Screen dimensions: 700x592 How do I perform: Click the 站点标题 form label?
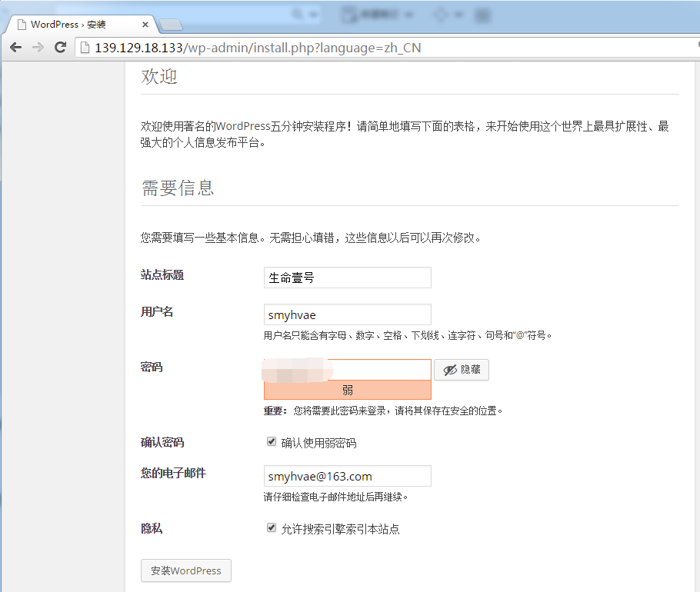[x=162, y=274]
